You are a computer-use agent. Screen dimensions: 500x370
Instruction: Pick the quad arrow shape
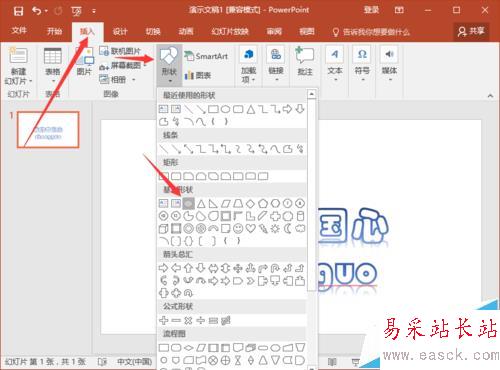238,268
